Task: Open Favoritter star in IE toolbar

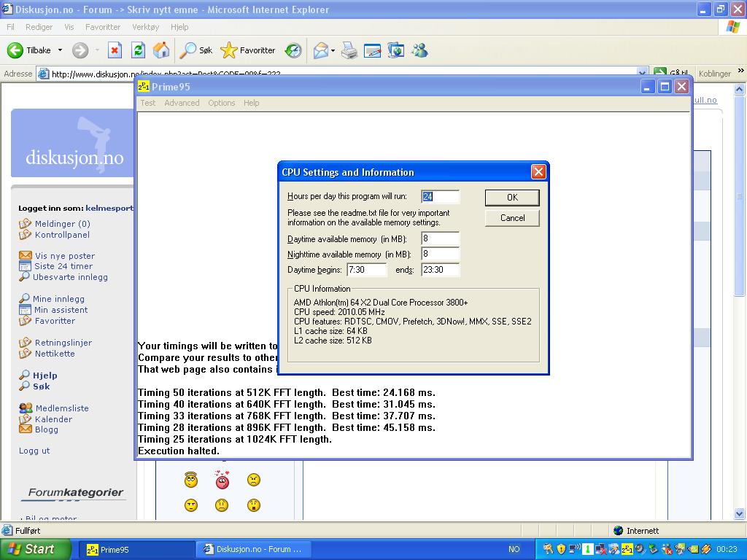Action: [248, 50]
